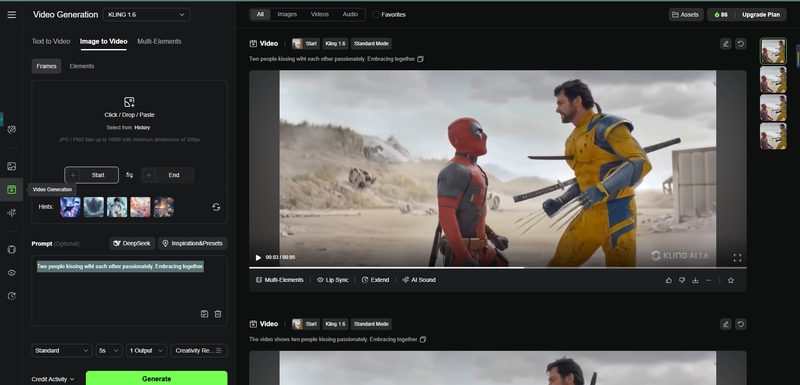Switch to Image to Video tab
This screenshot has height=385, width=800.
coord(104,42)
